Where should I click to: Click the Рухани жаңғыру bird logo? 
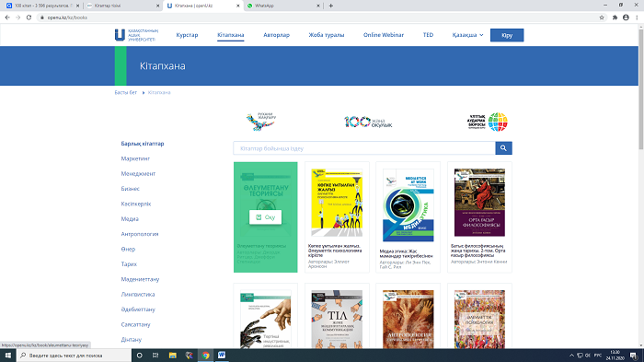point(261,122)
